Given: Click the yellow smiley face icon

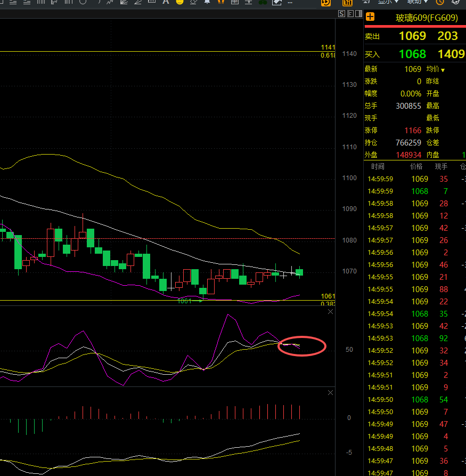Looking at the screenshot, I should click(179, 2).
